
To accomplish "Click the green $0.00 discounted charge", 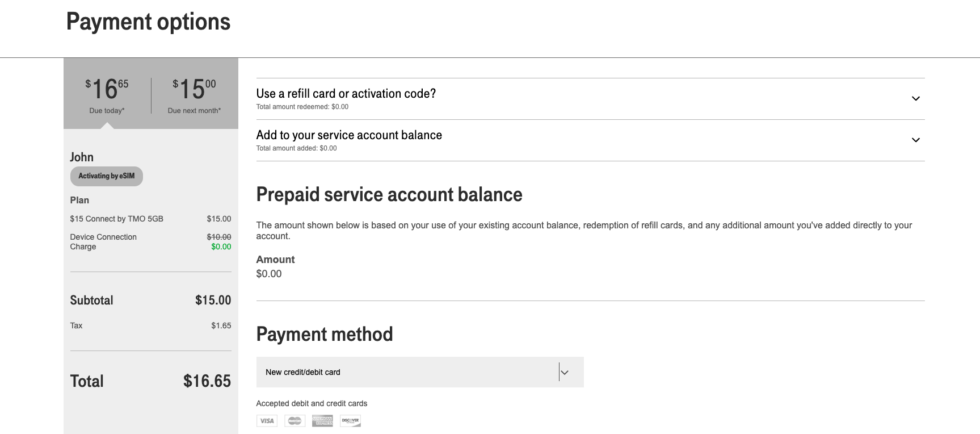I will tap(221, 247).
